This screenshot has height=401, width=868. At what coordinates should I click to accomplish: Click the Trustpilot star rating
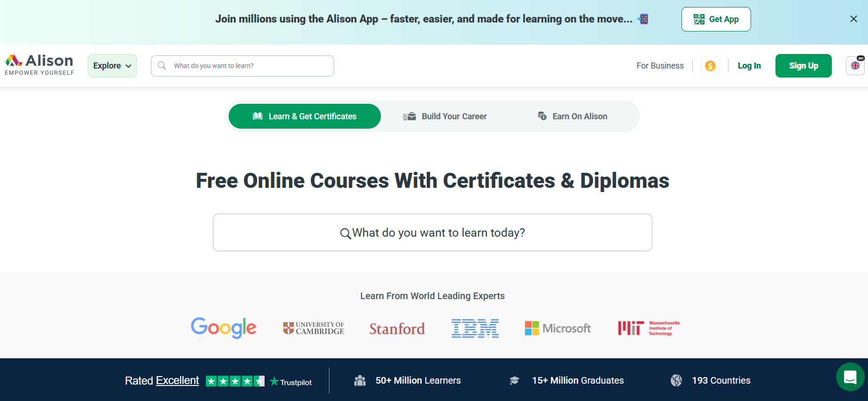pyautogui.click(x=235, y=381)
